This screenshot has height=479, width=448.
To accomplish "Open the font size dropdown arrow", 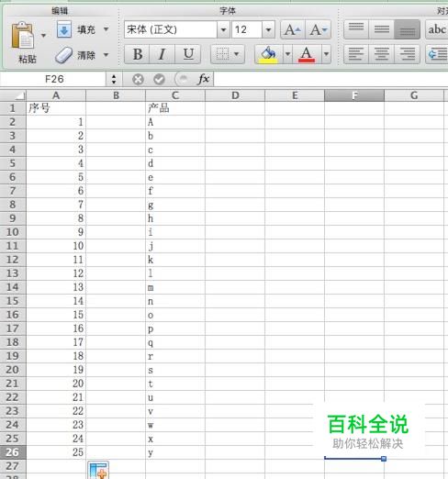I will click(268, 29).
